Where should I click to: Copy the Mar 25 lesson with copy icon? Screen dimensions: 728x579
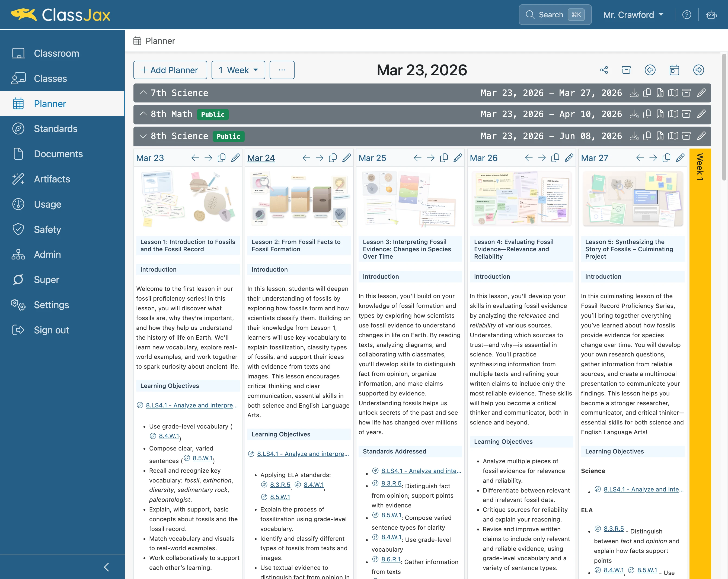(444, 158)
